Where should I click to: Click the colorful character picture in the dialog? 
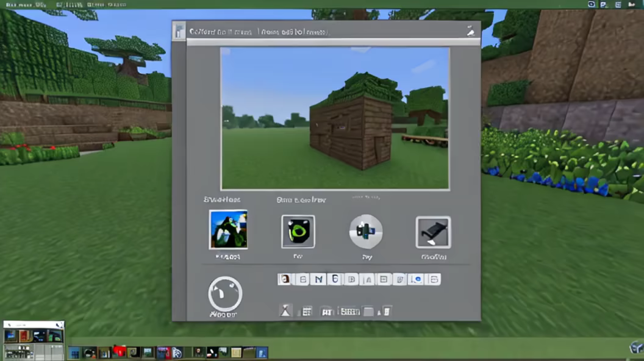(228, 229)
